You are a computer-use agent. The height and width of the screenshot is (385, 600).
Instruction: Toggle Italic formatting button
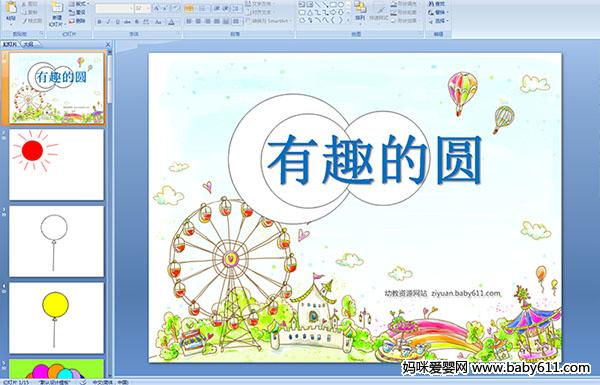pos(109,22)
